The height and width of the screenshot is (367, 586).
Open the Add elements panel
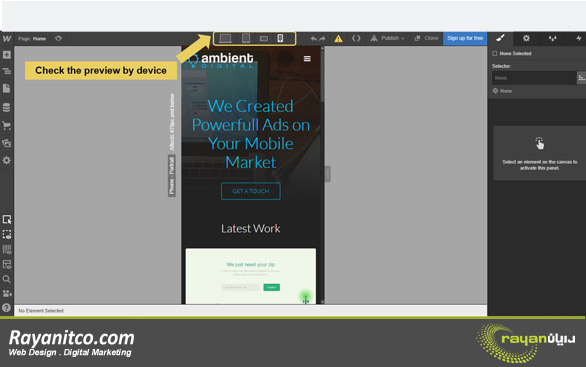pyautogui.click(x=7, y=55)
